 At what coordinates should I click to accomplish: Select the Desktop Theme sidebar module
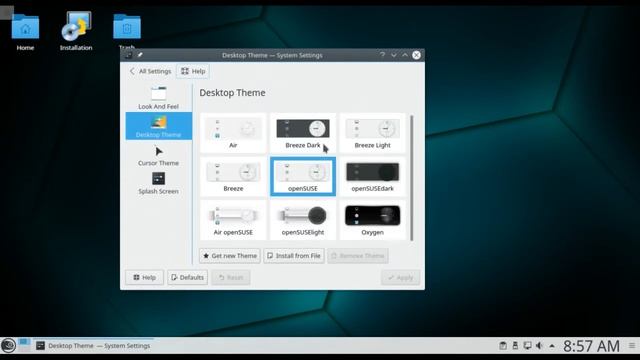[158, 126]
